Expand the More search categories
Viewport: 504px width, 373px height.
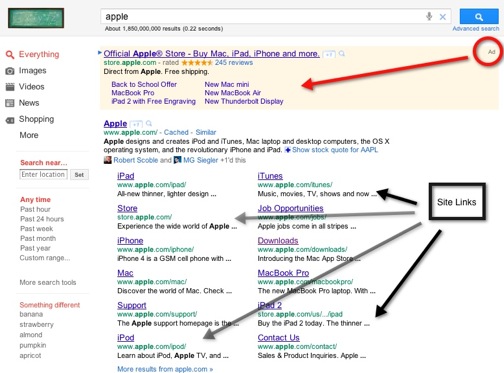[x=29, y=135]
